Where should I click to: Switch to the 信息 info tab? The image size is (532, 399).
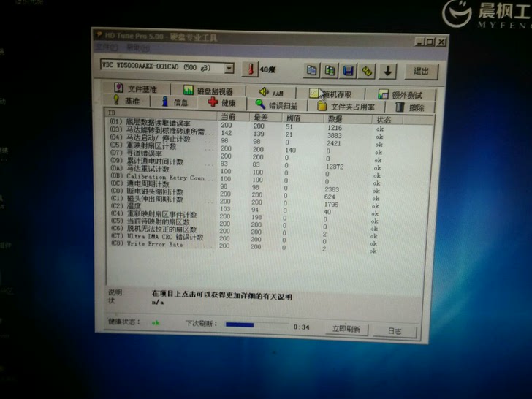(175, 102)
